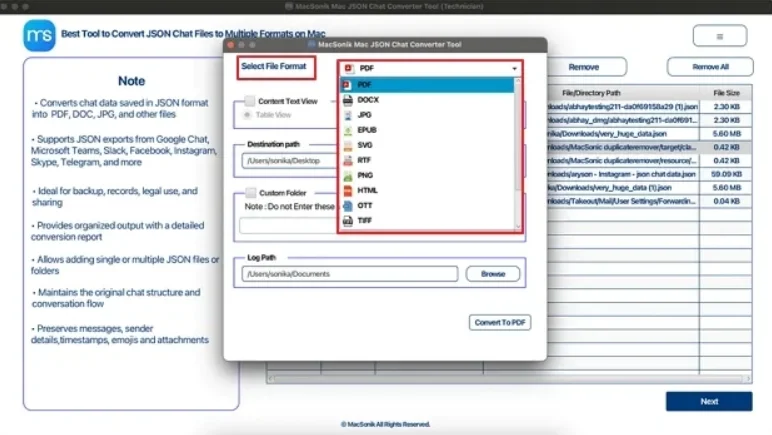Click the OTT format icon
772x435 pixels.
pos(348,206)
